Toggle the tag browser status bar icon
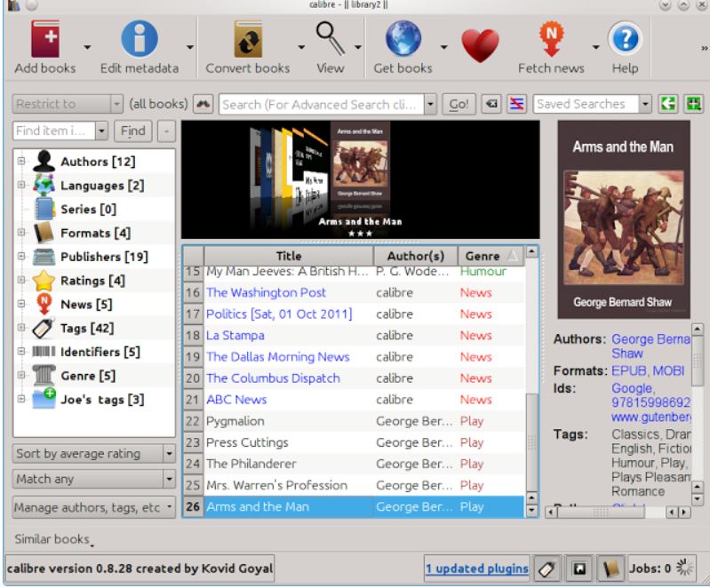Image resolution: width=710 pixels, height=588 pixels. point(547,568)
